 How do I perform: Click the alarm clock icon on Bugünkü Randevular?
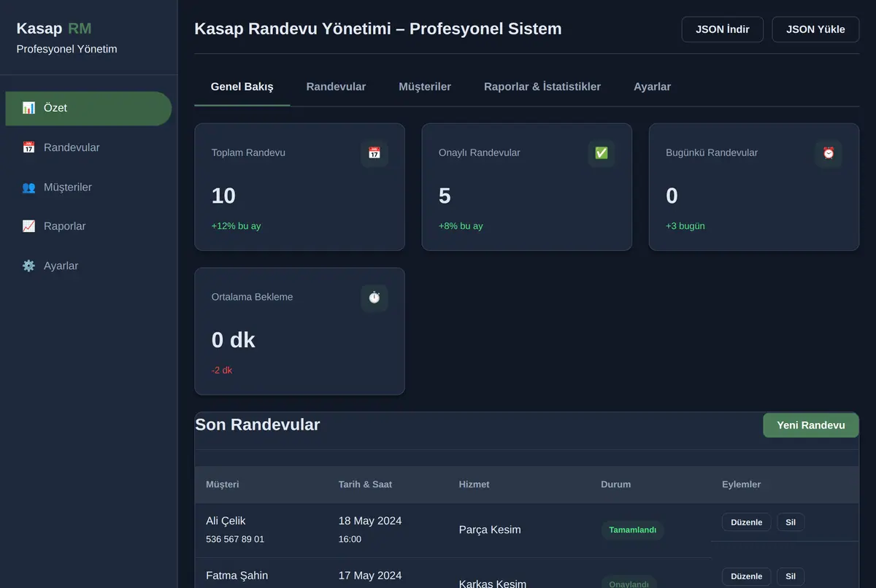(x=829, y=153)
